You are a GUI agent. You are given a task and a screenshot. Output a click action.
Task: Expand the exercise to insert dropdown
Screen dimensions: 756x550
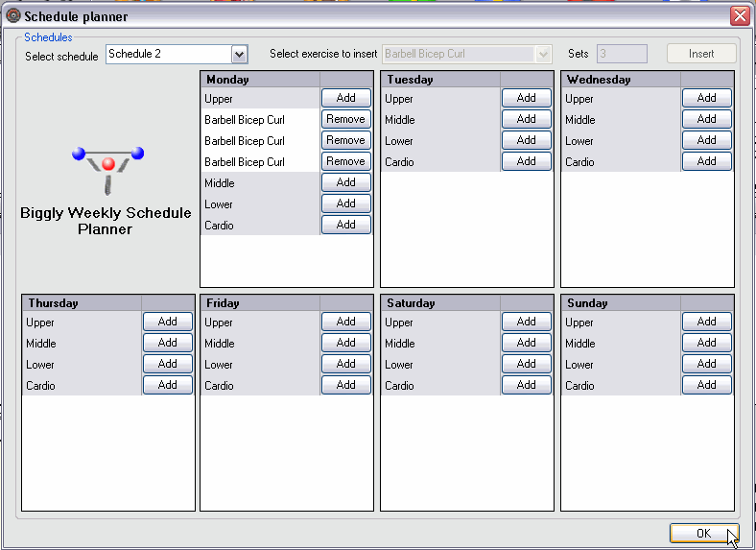pos(544,55)
